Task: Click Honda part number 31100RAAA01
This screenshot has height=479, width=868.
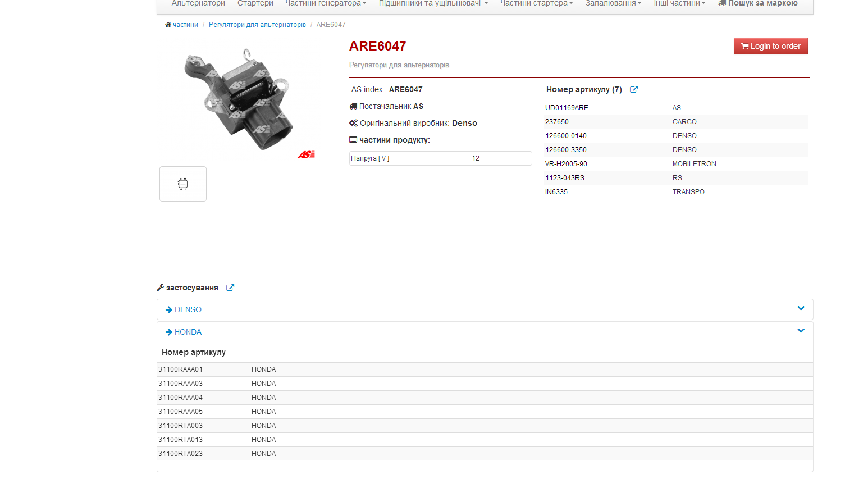Action: coord(180,369)
